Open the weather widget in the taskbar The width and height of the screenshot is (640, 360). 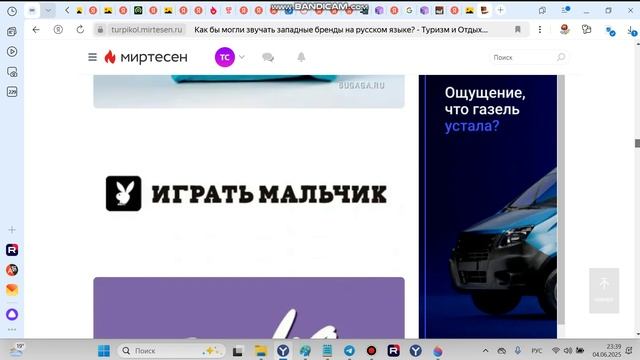point(16,351)
